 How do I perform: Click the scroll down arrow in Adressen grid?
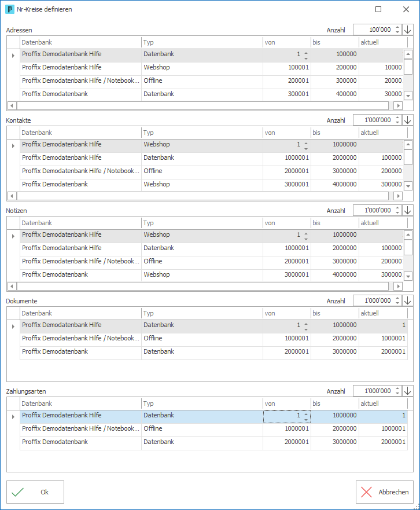pyautogui.click(x=408, y=96)
